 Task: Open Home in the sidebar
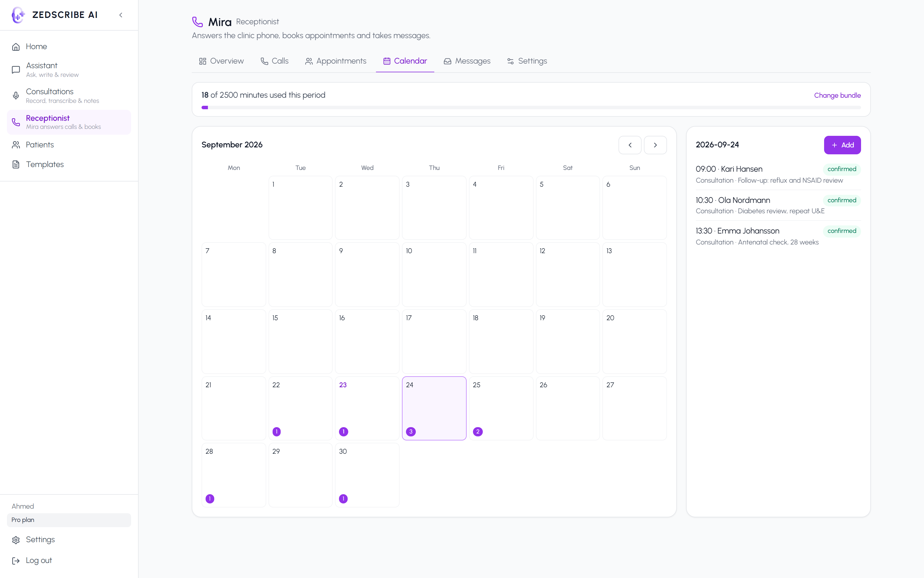pos(69,47)
